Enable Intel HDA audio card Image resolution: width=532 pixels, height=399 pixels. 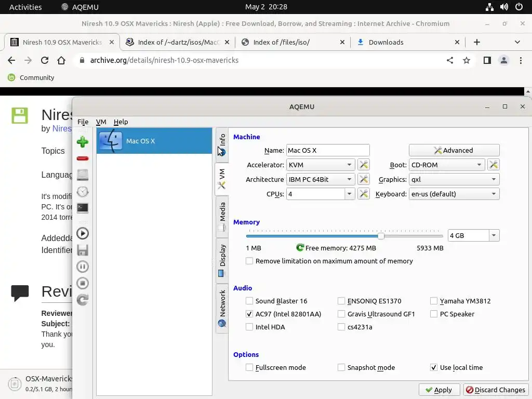tap(249, 327)
